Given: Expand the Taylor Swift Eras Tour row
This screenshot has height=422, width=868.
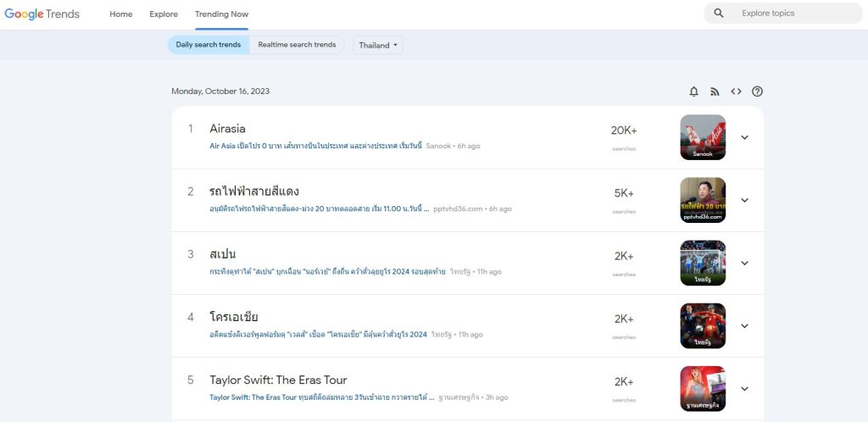Looking at the screenshot, I should tap(744, 389).
